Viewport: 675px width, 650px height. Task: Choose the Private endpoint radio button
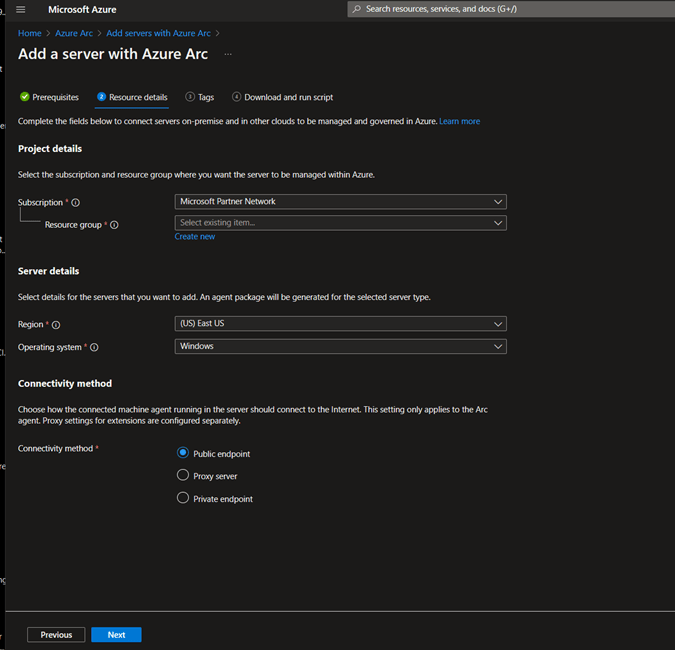pos(183,498)
